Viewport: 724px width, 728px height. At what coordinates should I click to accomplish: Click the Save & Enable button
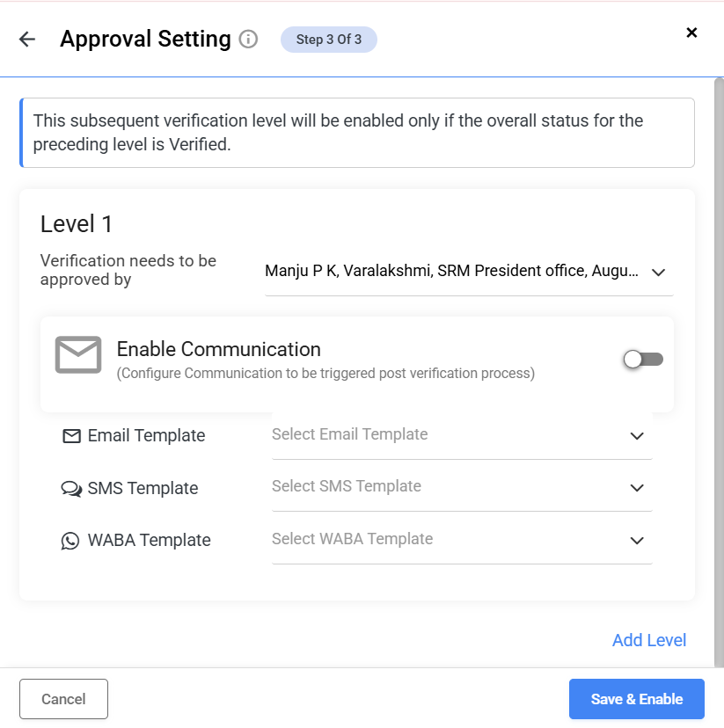[x=637, y=699]
